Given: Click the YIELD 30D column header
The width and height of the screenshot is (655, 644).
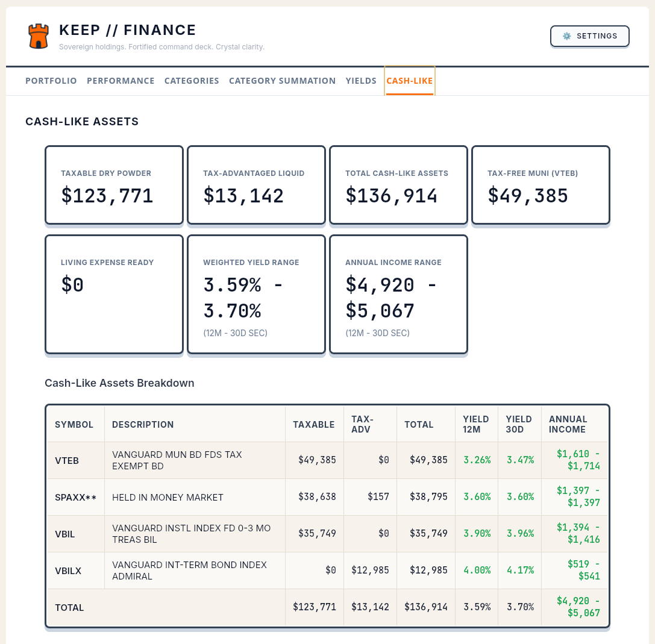Looking at the screenshot, I should [x=519, y=424].
